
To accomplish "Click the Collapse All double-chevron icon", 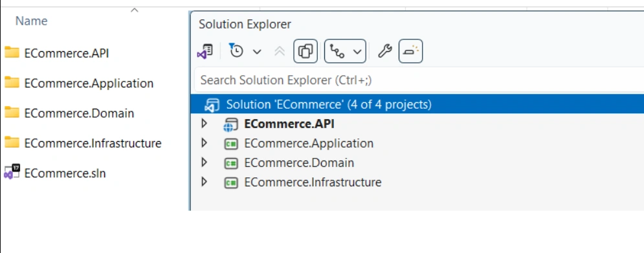I will click(x=280, y=51).
